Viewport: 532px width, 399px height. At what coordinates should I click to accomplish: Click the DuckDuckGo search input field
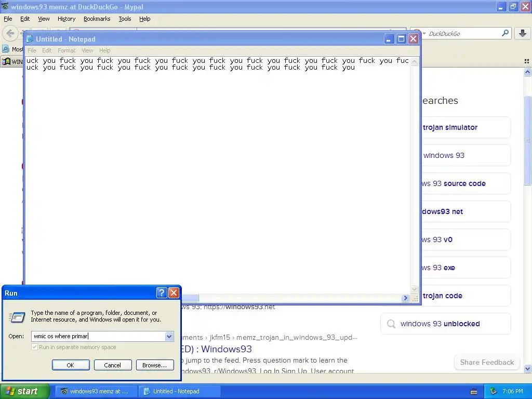click(x=463, y=33)
